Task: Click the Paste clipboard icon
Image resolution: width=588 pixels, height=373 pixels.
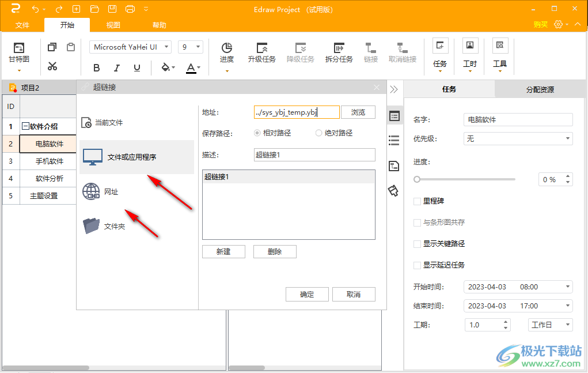Action: pos(71,47)
